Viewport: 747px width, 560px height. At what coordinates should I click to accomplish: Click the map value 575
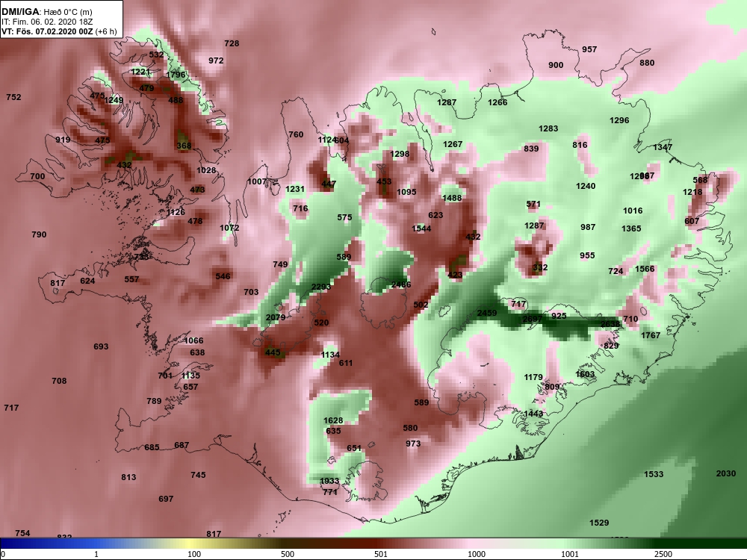tap(344, 217)
